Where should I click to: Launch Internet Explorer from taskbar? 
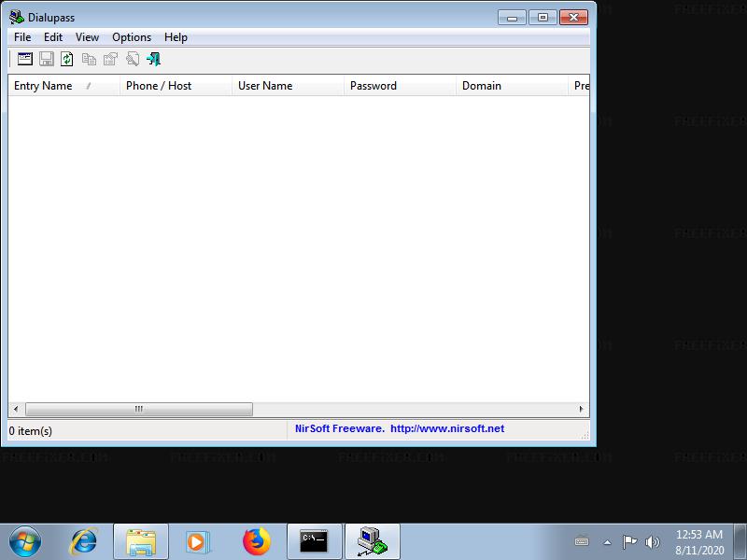[84, 542]
